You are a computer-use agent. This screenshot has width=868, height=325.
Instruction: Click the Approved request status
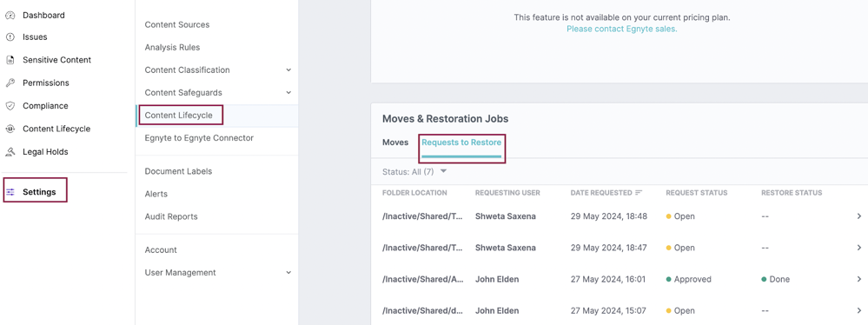pyautogui.click(x=689, y=280)
